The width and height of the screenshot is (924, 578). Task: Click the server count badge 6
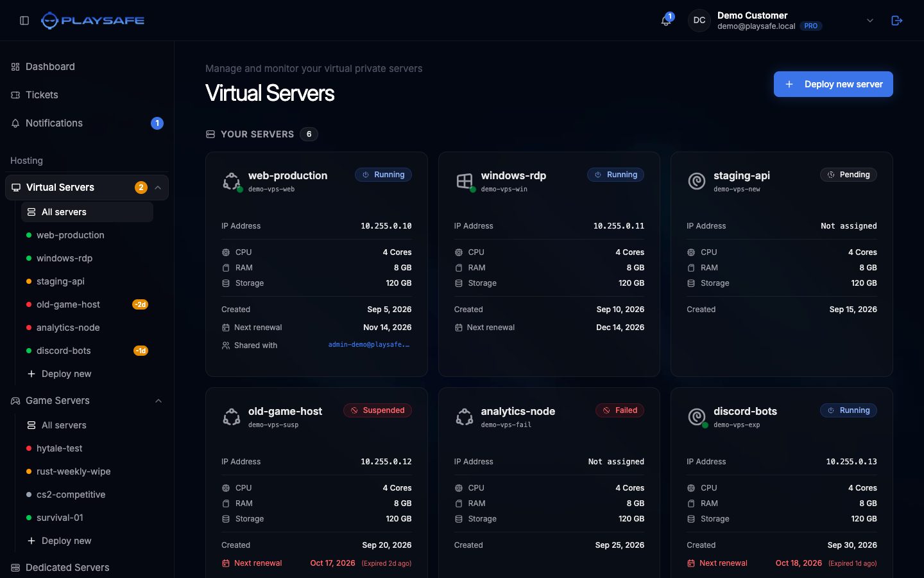click(309, 134)
